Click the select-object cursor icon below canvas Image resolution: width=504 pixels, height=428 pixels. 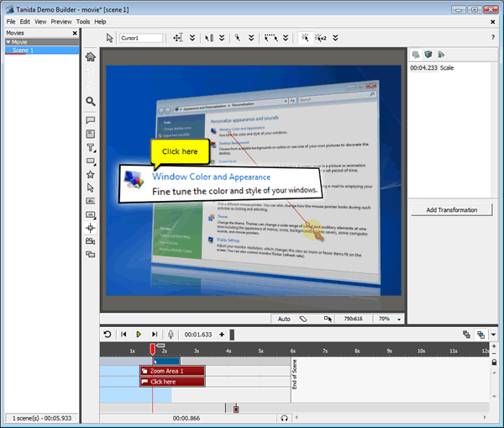328,319
